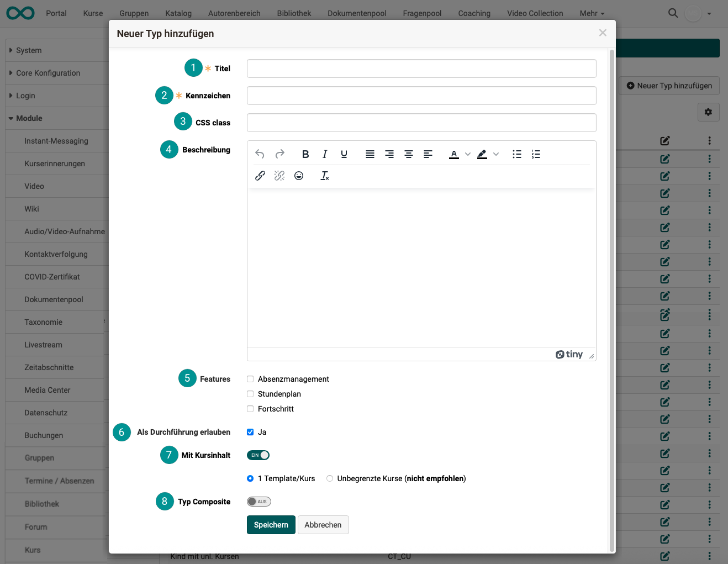
Task: Enable the Absenzmanagement feature checkbox
Action: pos(250,379)
